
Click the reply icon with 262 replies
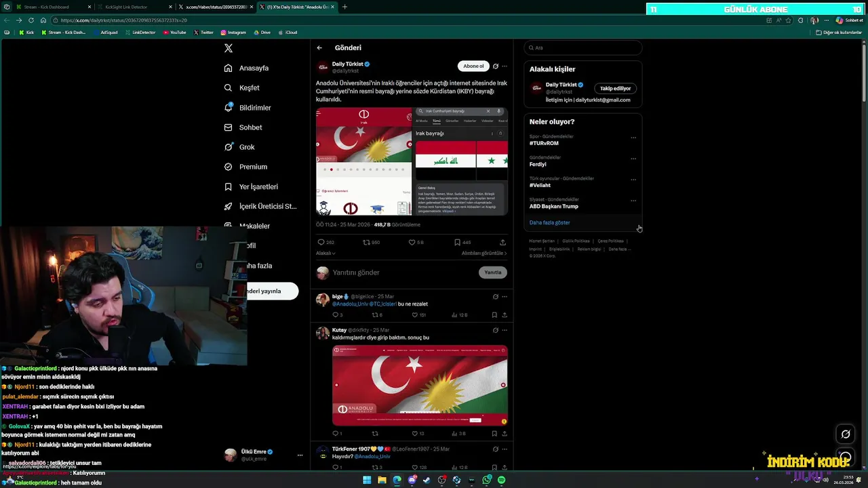tap(321, 242)
